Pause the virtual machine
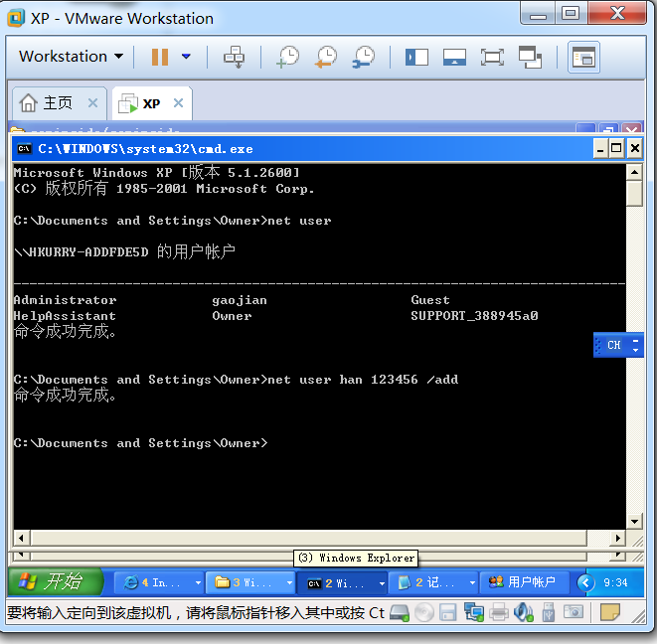The image size is (657, 644). (160, 57)
